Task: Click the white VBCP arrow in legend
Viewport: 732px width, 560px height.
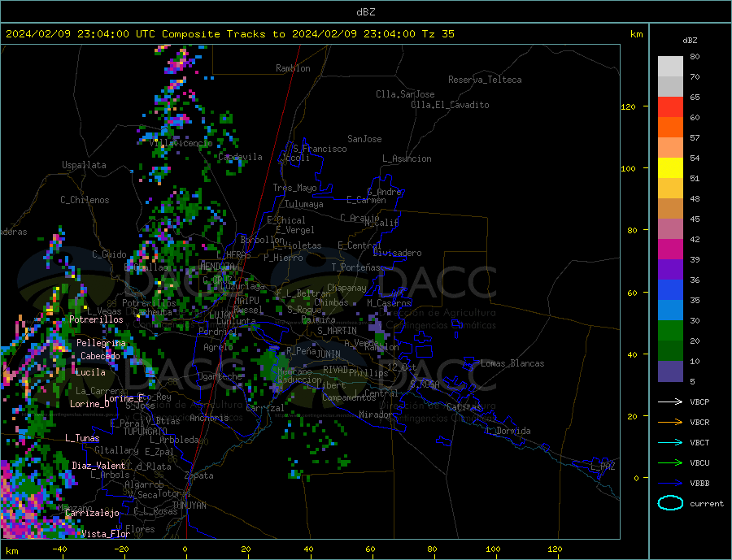Action: pos(670,402)
